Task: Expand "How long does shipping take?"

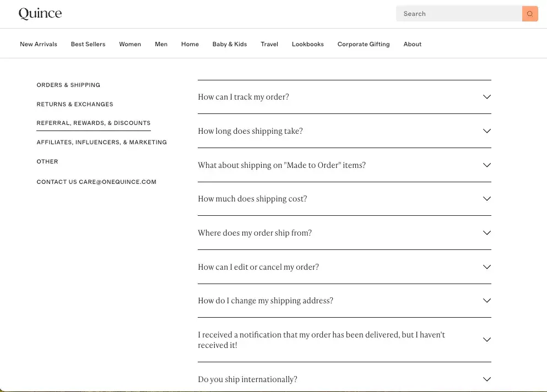Action: pos(344,131)
